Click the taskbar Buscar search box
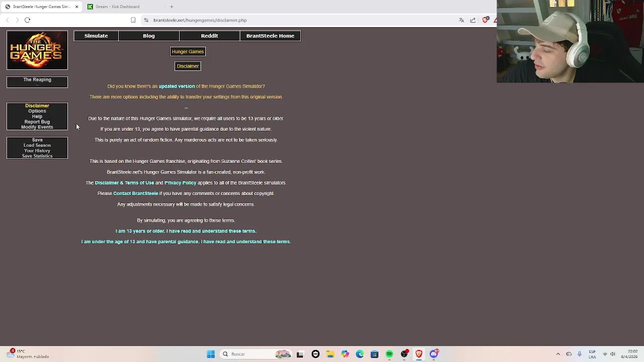This screenshot has height=362, width=644. pos(257,354)
